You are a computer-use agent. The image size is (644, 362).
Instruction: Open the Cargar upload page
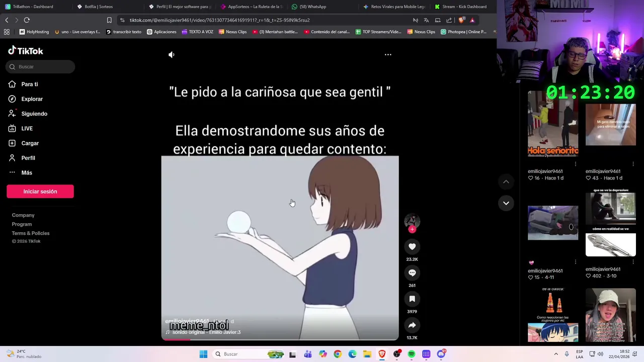30,143
